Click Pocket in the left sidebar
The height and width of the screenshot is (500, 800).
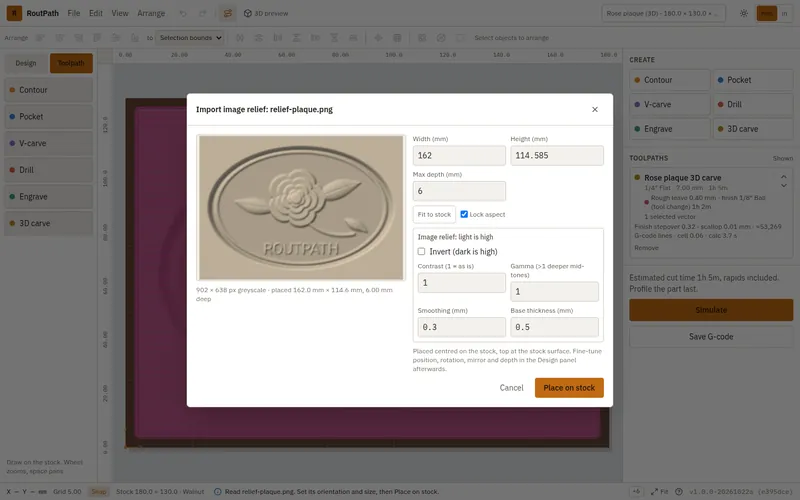(48, 116)
